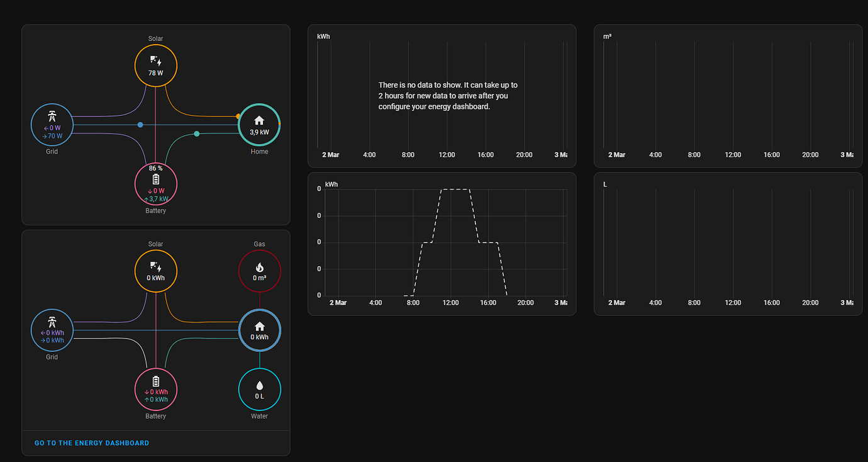Click the teal flow dot between Battery and Home
This screenshot has height=462, width=868.
point(196,133)
